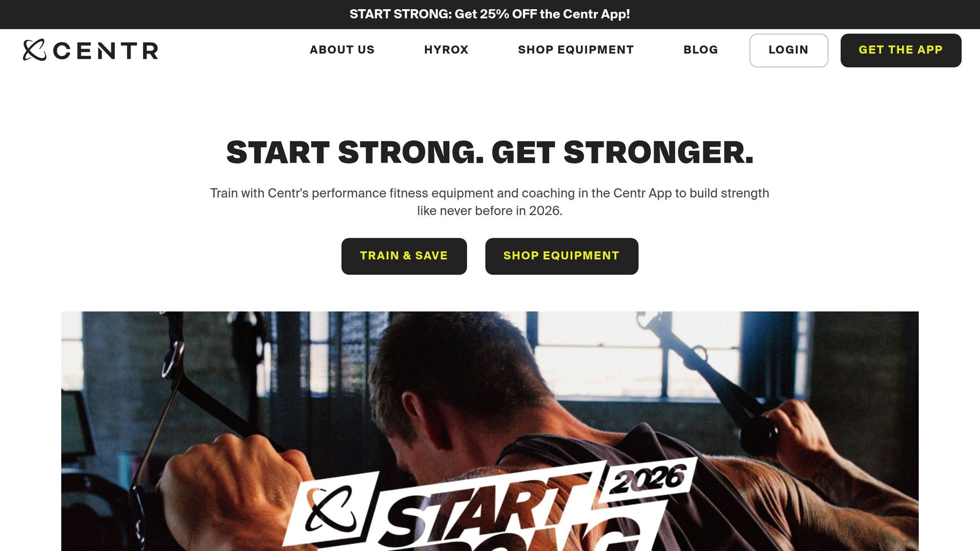Viewport: 980px width, 551px height.
Task: Click the CENTR wordmark in header
Action: [x=106, y=51]
